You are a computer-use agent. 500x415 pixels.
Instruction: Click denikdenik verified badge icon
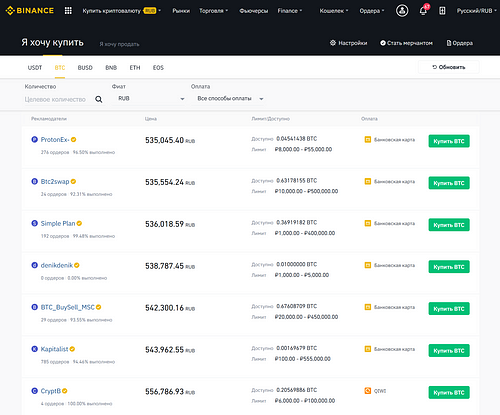(x=77, y=265)
